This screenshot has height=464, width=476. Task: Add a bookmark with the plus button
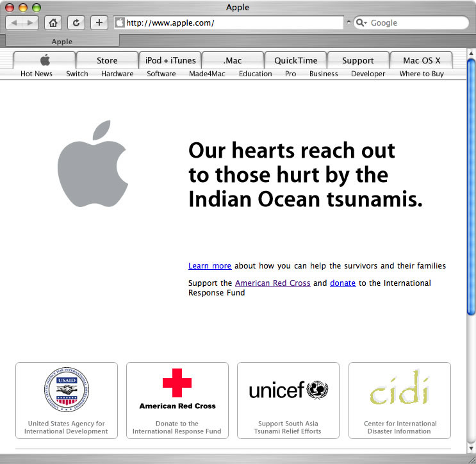[x=99, y=23]
